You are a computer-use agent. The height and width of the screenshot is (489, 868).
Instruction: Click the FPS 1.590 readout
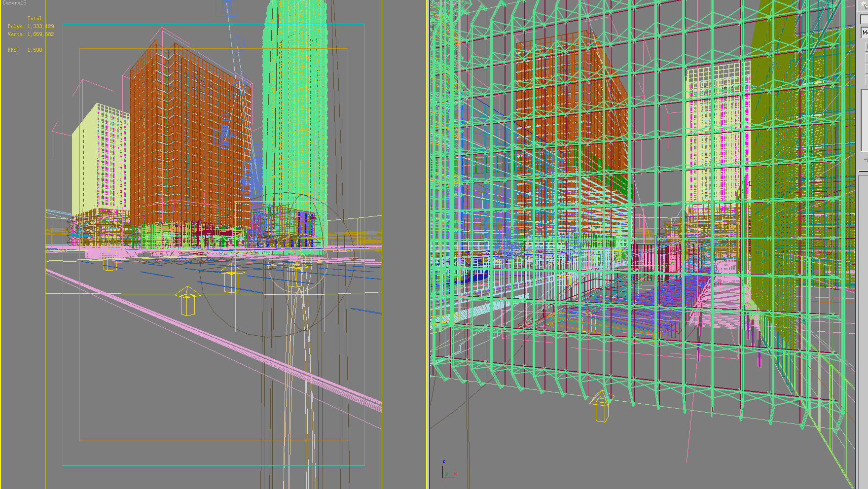25,50
